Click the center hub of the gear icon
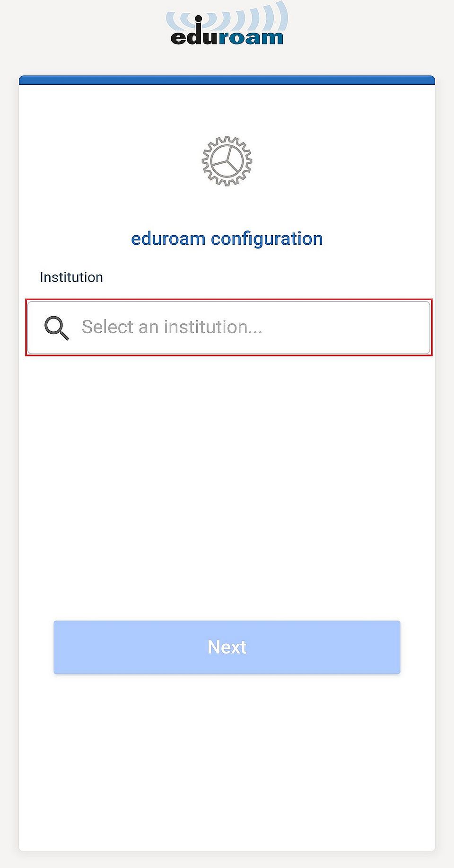The image size is (454, 868). 227,160
